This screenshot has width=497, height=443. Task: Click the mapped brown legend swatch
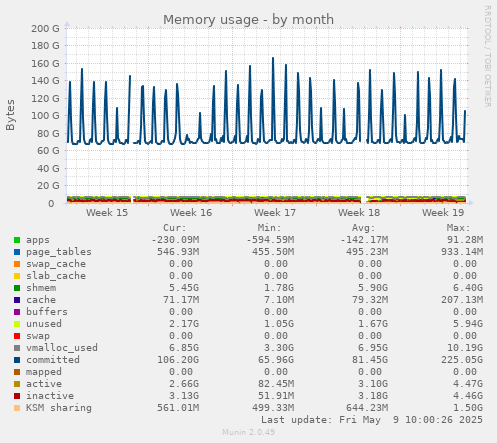17,372
